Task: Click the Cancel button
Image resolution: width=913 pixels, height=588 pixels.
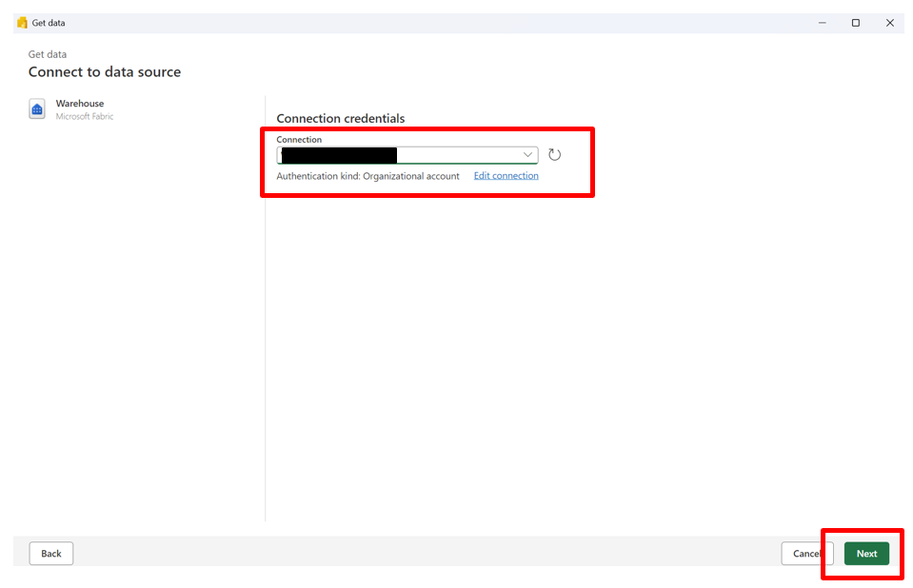Action: pos(807,554)
